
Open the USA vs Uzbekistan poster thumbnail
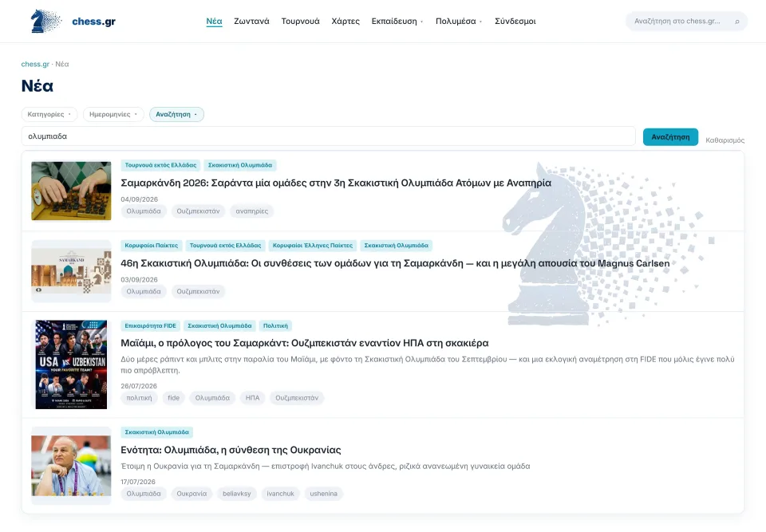(71, 365)
